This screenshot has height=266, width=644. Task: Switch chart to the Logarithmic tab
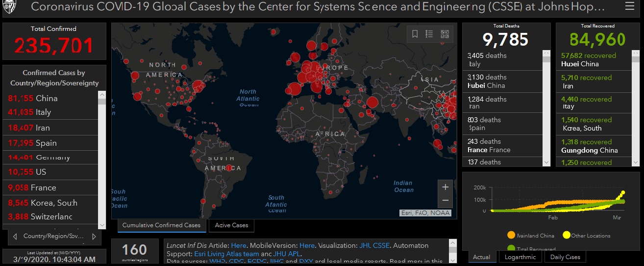[x=520, y=257]
